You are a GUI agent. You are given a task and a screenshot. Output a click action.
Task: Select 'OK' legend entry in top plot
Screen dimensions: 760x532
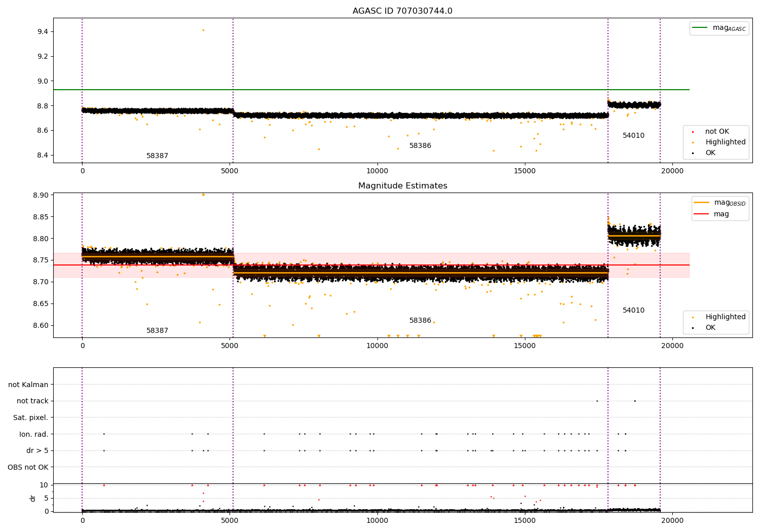[x=710, y=153]
